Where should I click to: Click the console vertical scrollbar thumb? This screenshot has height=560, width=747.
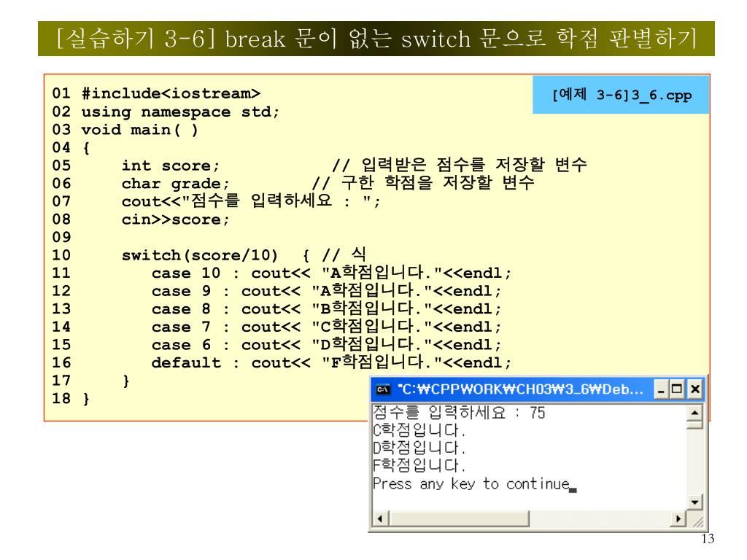click(x=694, y=425)
